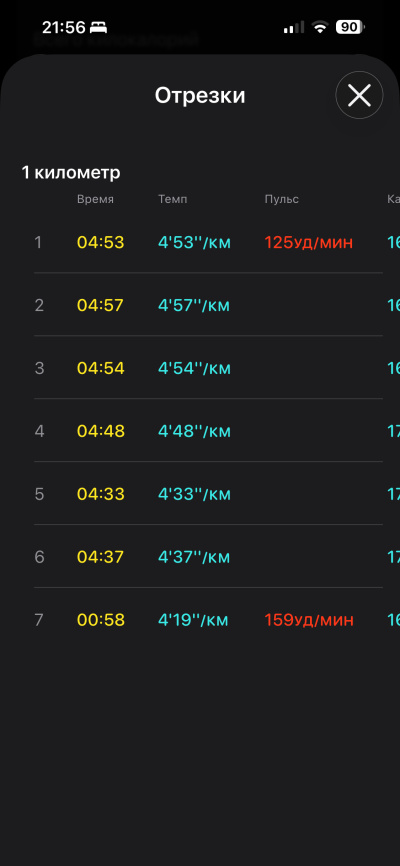Screen dimensions: 400x866
Task: Select the Темп column header
Action: click(172, 199)
